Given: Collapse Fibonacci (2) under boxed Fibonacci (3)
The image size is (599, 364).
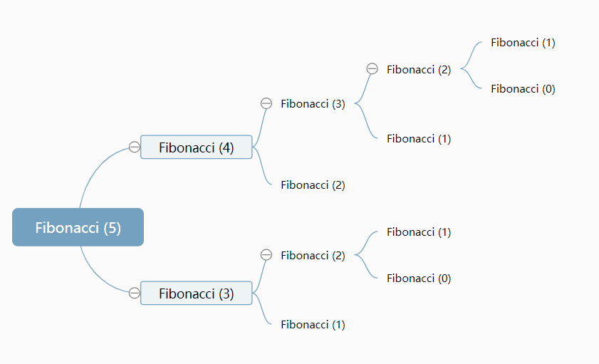Looking at the screenshot, I should click(266, 255).
